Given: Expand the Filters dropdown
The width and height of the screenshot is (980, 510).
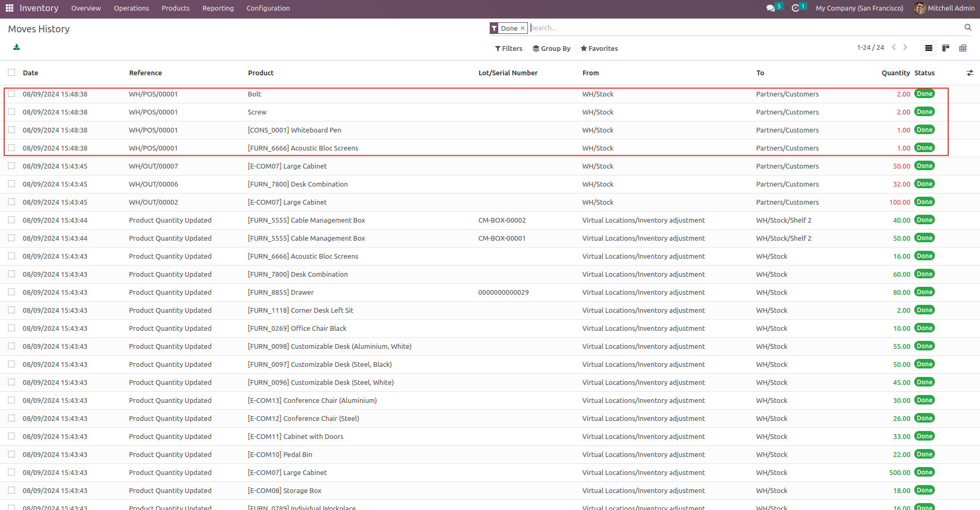Looking at the screenshot, I should coord(509,49).
